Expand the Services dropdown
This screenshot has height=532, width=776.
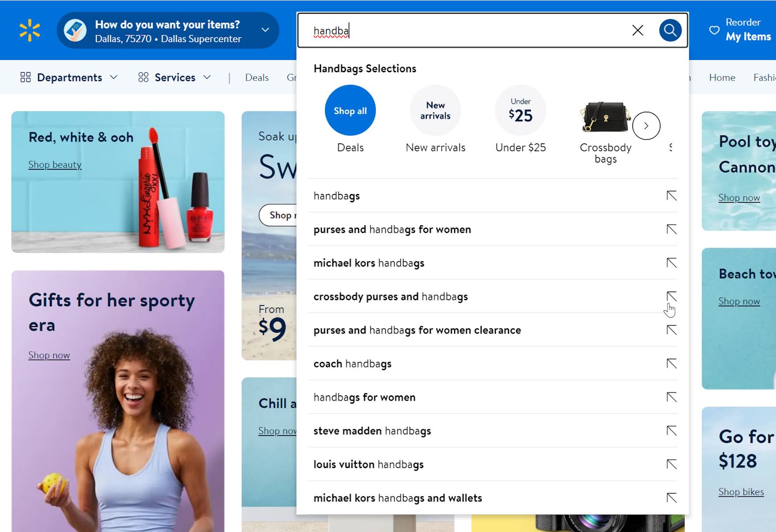click(x=175, y=78)
